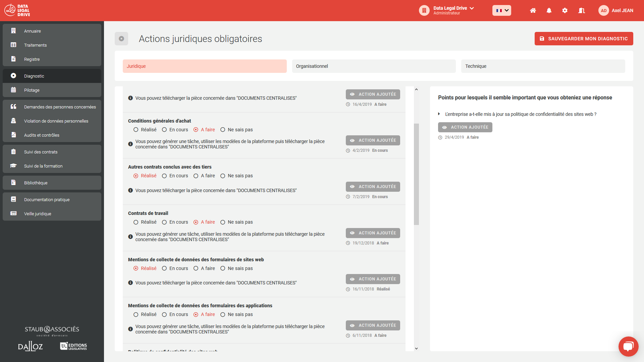Click info icon under Contrats de travail
The width and height of the screenshot is (644, 362).
[130, 237]
